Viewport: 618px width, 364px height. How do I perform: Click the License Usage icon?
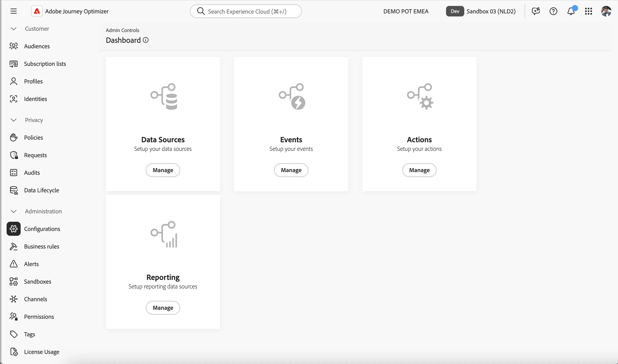14,352
